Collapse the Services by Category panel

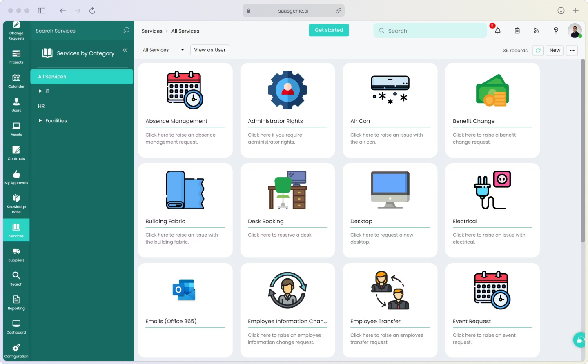[125, 50]
